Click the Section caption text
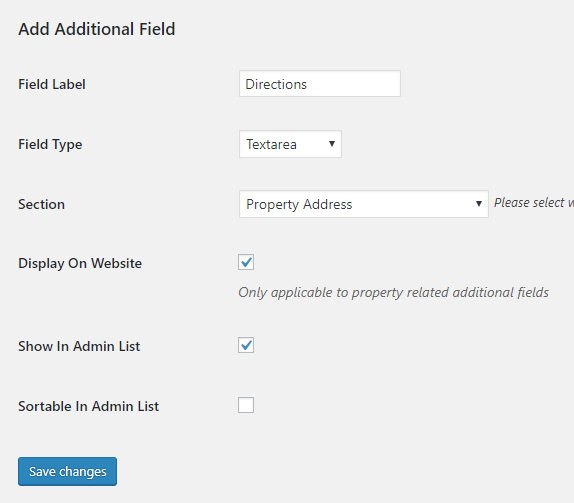The height and width of the screenshot is (503, 574). point(41,204)
